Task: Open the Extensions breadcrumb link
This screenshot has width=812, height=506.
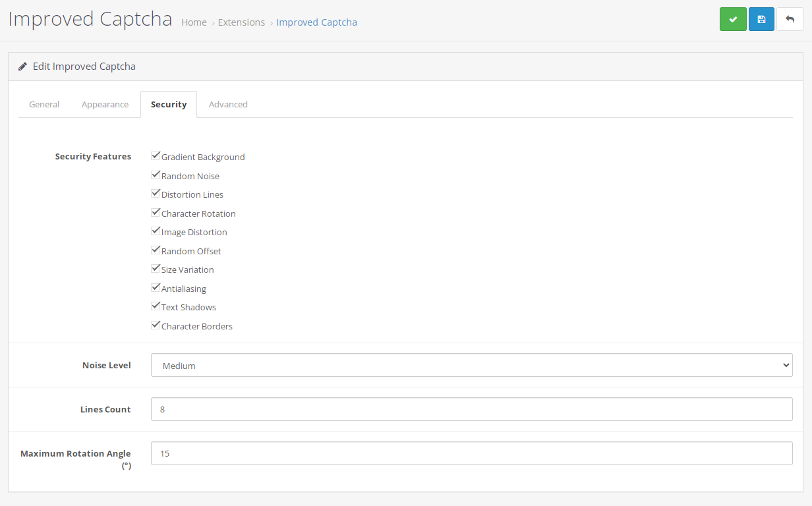Action: 241,22
